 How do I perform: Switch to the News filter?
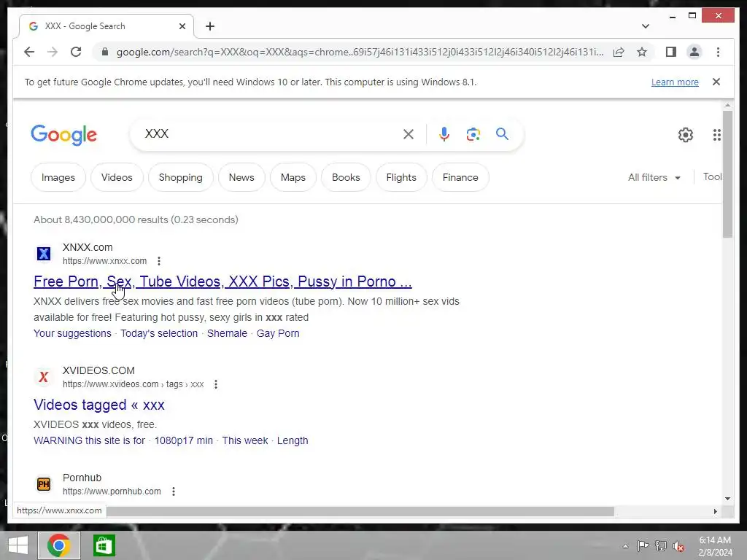[241, 177]
